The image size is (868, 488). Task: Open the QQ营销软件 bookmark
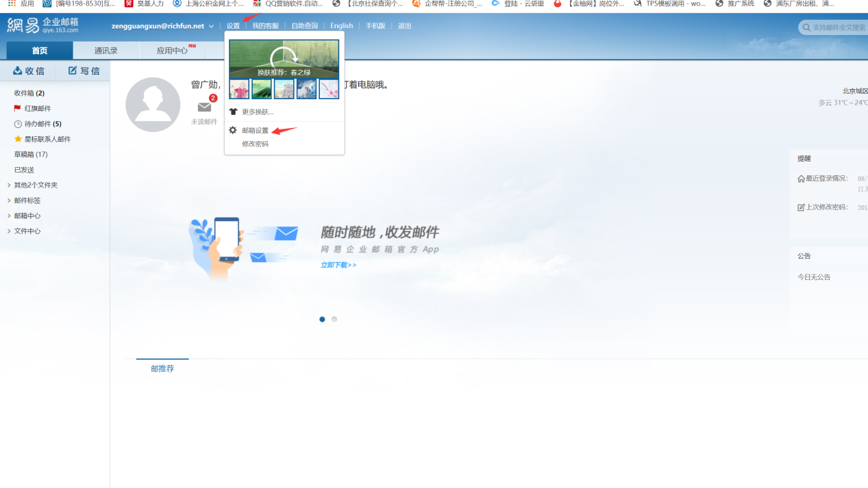pos(288,3)
